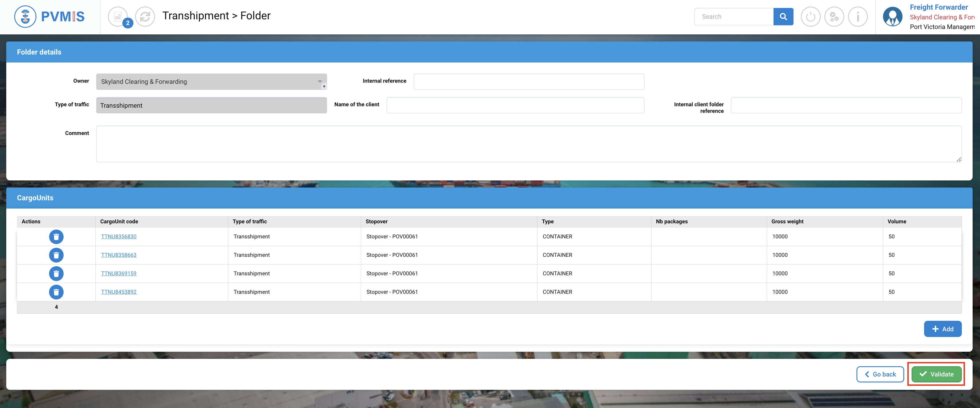
Task: Open the gears settings icon
Action: pos(834,16)
